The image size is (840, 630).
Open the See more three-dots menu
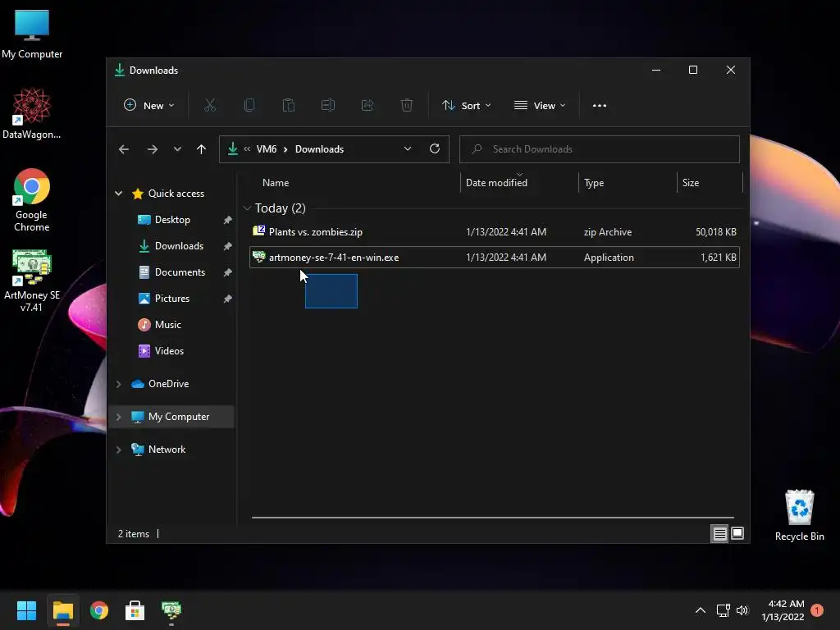pyautogui.click(x=600, y=106)
